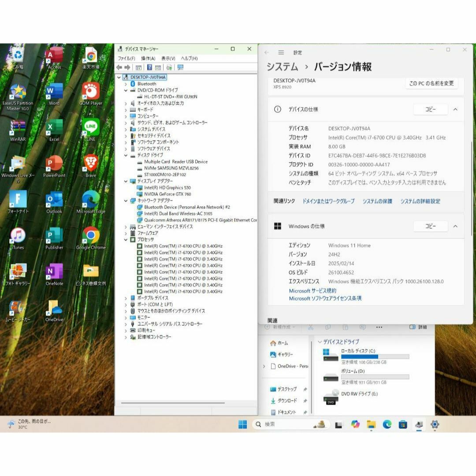Select NVIDIA GeForce GTX 760 device

click(x=167, y=194)
